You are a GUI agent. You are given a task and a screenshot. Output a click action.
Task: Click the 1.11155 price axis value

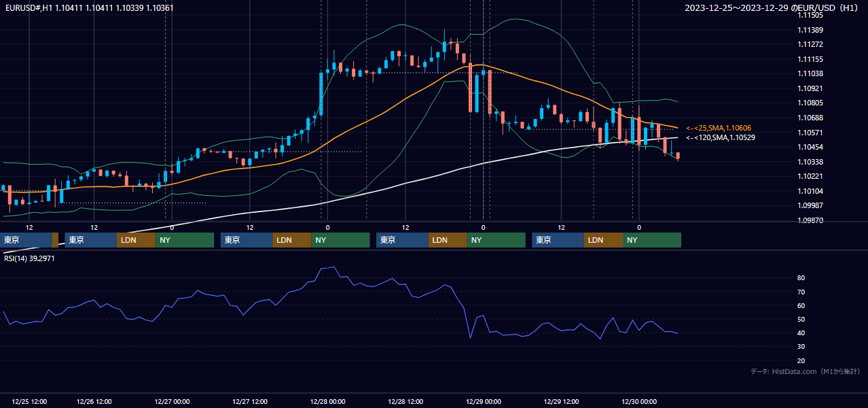810,59
